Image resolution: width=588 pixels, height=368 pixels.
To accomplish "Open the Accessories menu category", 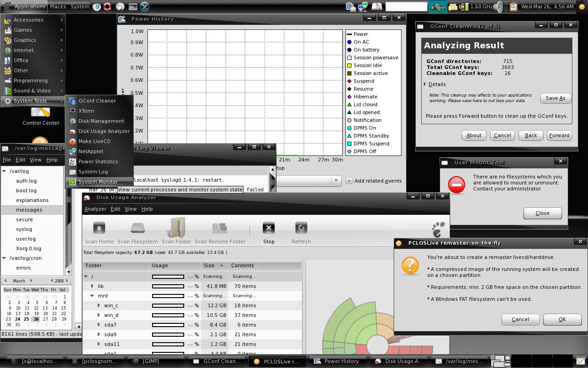I will (x=33, y=20).
